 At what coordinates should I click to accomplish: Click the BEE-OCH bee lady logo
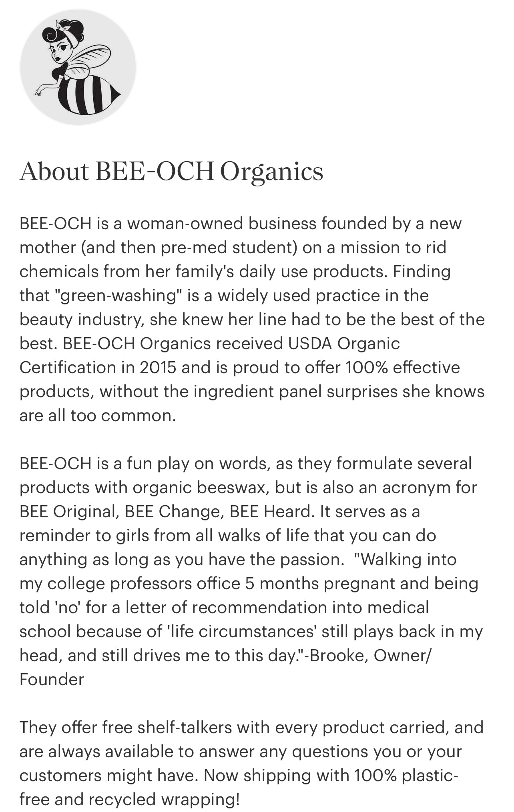click(x=78, y=67)
